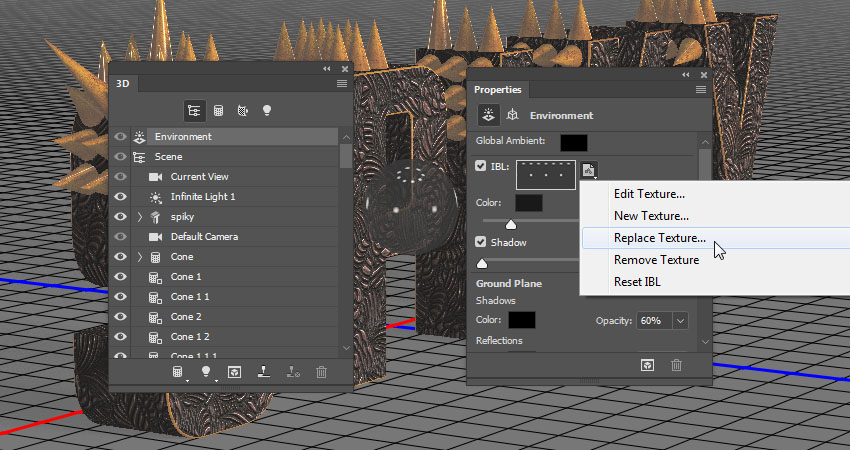The height and width of the screenshot is (450, 850).
Task: Choose New Texture... from the menu
Action: [x=651, y=216]
